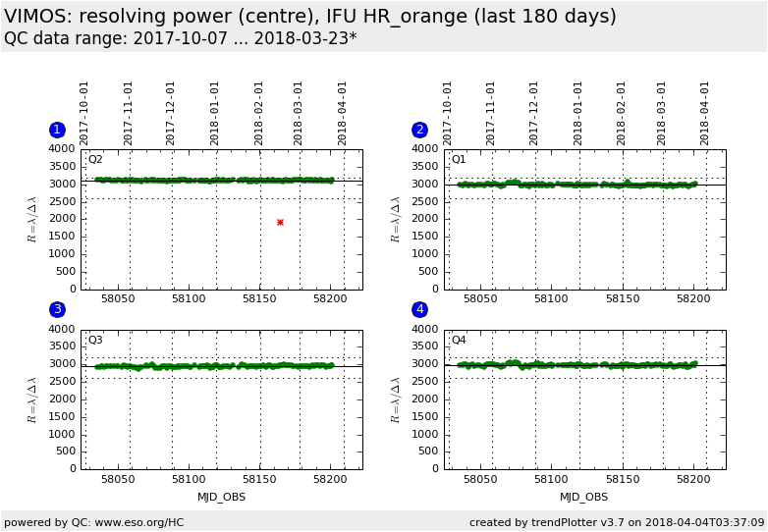The width and height of the screenshot is (768, 532).
Task: Select the blue circle numbered 4
Action: (x=420, y=309)
